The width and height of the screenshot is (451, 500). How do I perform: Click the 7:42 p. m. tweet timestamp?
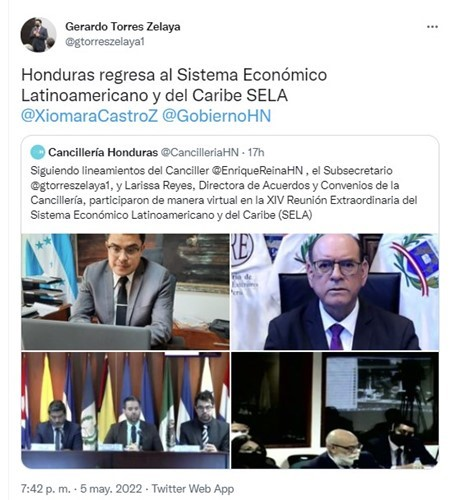coord(46,489)
